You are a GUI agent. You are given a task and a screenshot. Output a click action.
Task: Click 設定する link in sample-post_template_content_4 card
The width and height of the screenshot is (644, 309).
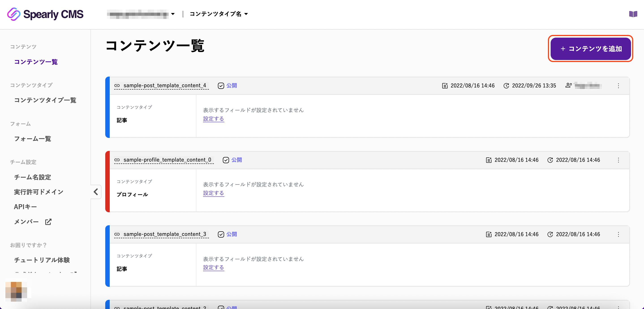[x=213, y=119]
